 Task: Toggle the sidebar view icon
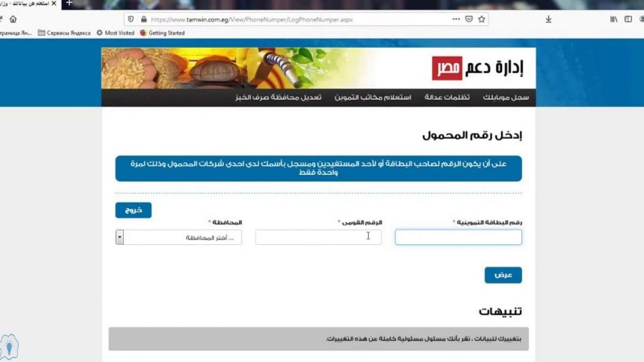point(628,19)
